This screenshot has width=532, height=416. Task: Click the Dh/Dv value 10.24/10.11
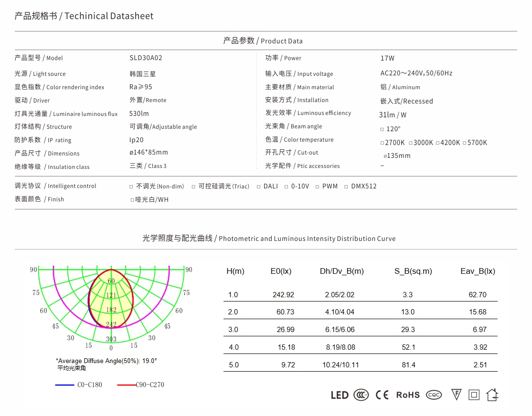tap(340, 365)
